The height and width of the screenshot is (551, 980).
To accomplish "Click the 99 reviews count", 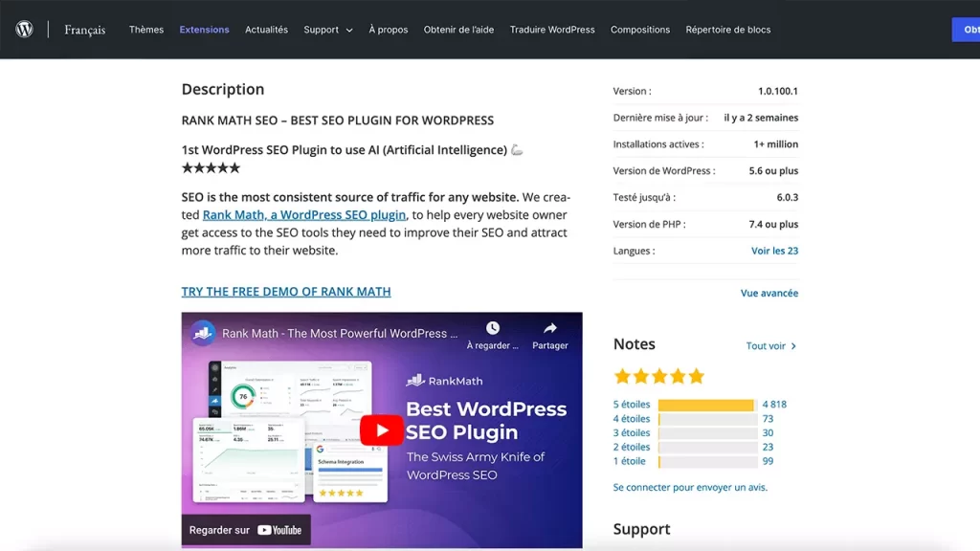I will point(768,461).
